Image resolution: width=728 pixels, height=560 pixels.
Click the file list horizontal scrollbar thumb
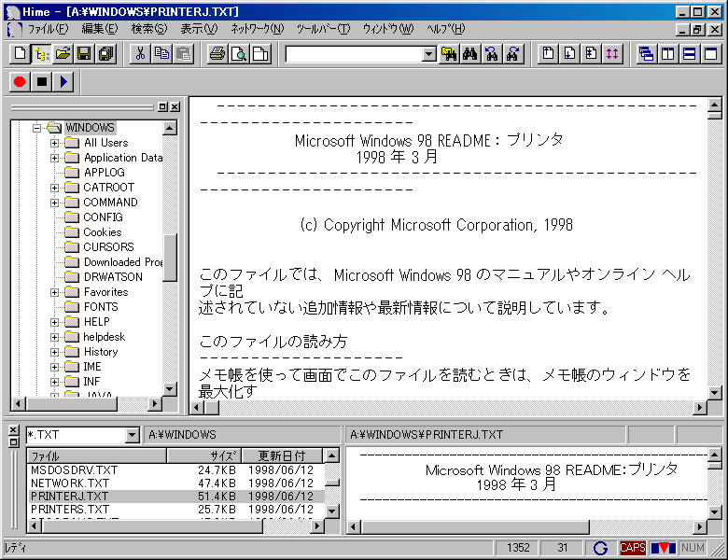[152, 526]
